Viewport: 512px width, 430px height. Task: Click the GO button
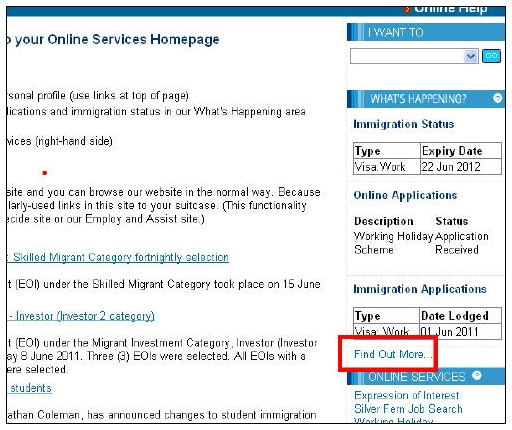click(x=491, y=56)
